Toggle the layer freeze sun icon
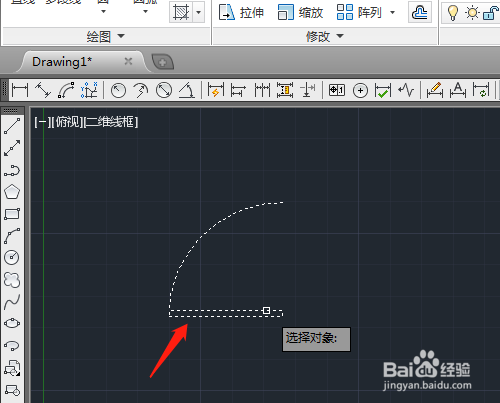 pyautogui.click(x=472, y=13)
